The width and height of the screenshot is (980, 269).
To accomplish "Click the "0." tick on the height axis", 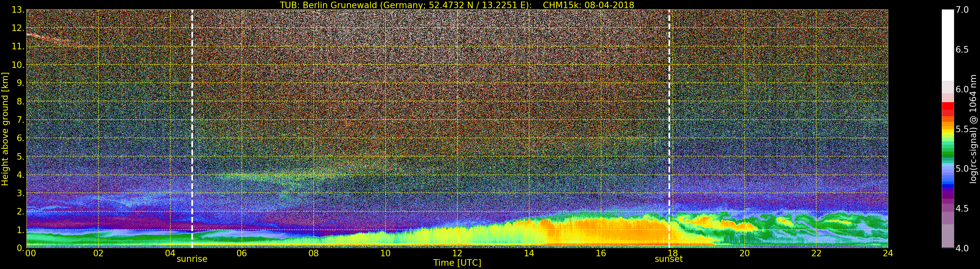I will (20, 248).
